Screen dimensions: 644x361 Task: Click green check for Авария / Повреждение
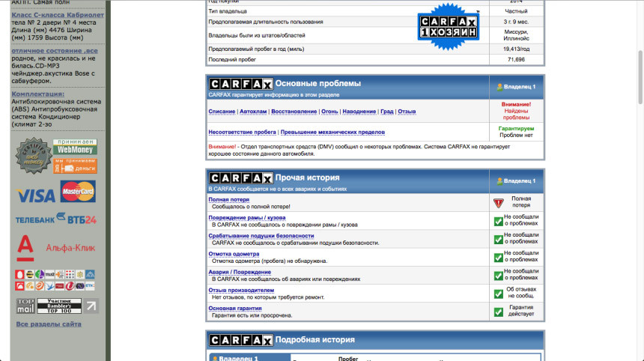pos(498,276)
